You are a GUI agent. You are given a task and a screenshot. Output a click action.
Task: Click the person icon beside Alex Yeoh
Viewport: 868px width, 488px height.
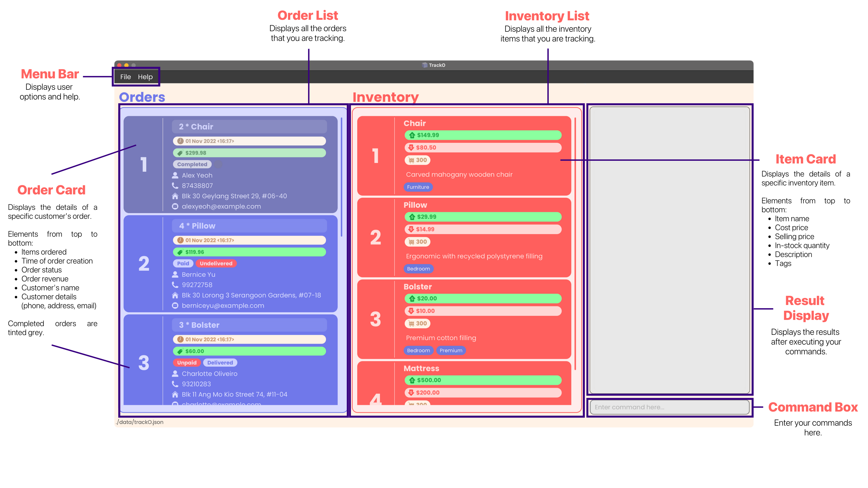[175, 175]
